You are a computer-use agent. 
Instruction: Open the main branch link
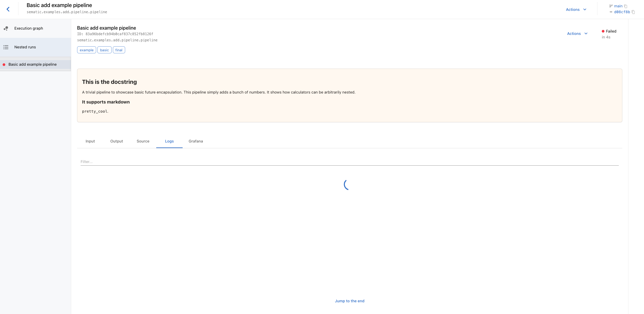point(618,6)
